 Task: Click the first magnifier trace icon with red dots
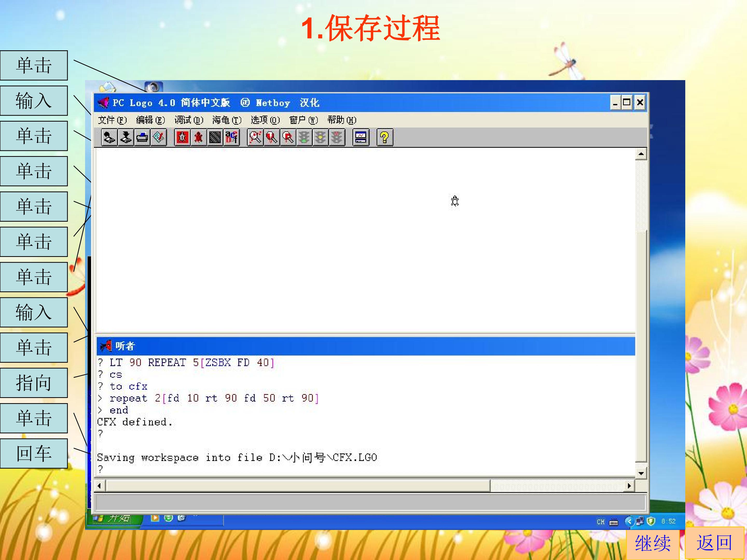pos(255,137)
